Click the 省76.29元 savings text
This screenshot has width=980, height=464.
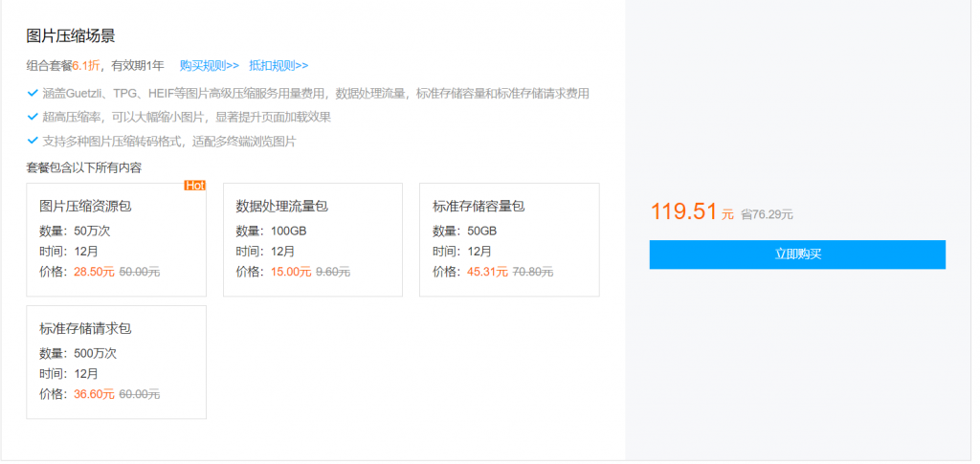(767, 214)
